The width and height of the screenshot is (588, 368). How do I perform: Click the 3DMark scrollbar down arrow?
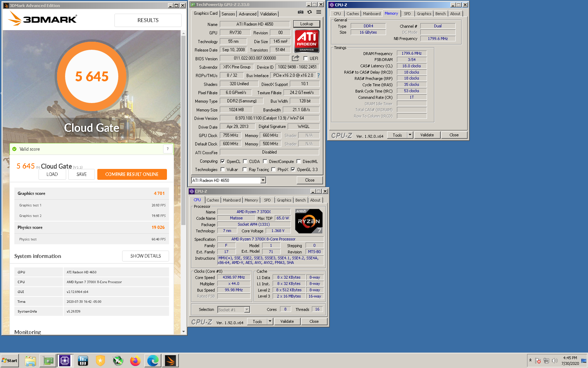pos(183,332)
